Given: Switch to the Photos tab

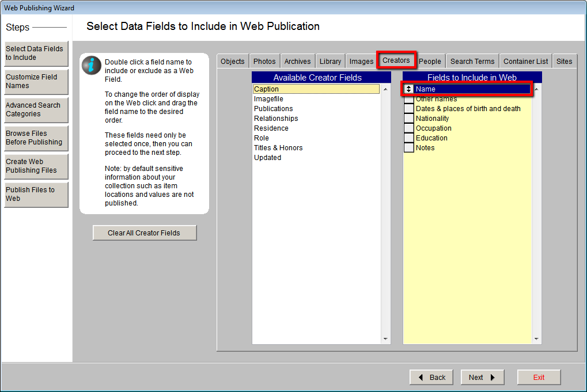Looking at the screenshot, I should 264,60.
